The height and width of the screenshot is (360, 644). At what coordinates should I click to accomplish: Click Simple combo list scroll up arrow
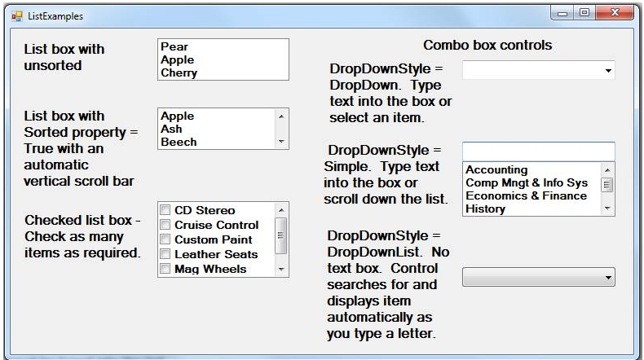point(607,170)
